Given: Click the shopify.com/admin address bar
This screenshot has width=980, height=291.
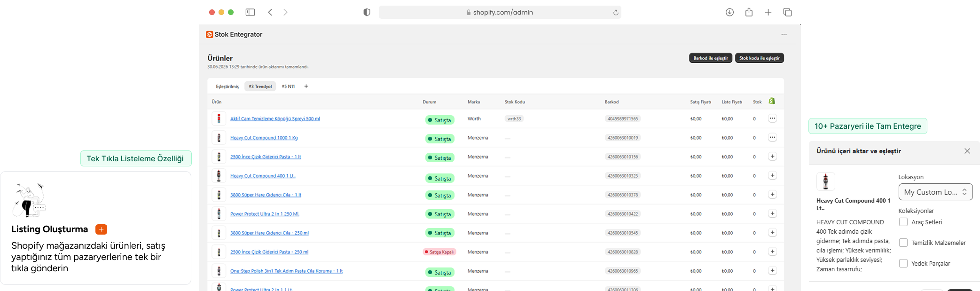Looking at the screenshot, I should click(x=500, y=12).
